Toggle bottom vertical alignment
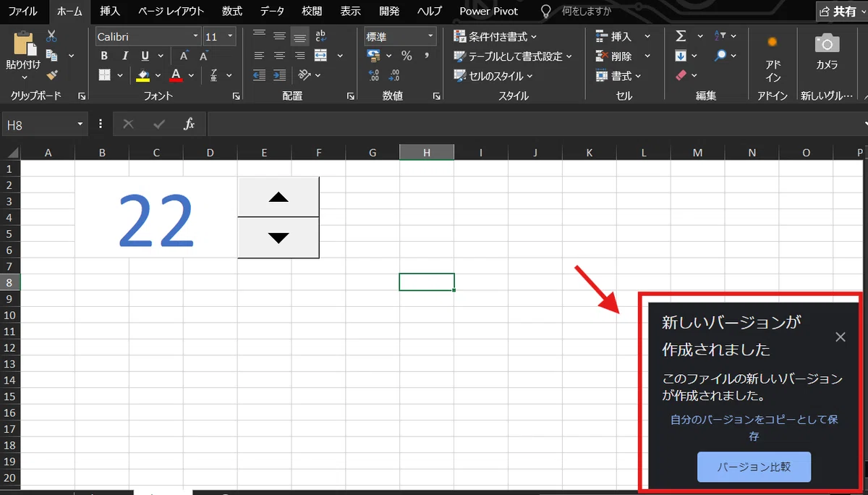The image size is (868, 495). tap(299, 36)
